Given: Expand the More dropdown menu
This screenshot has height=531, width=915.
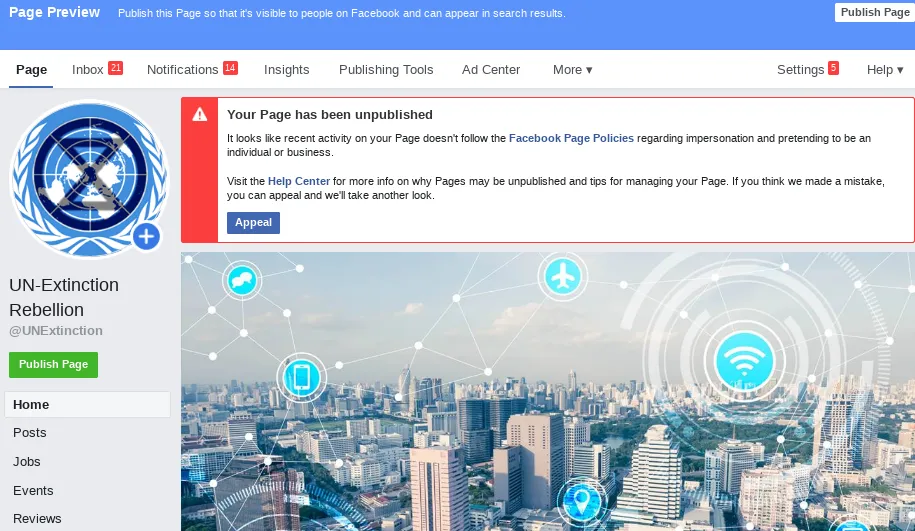Looking at the screenshot, I should [572, 69].
